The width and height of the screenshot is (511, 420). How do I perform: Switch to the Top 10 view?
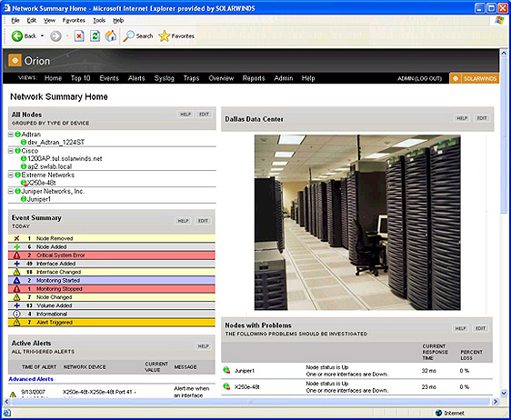pos(81,78)
